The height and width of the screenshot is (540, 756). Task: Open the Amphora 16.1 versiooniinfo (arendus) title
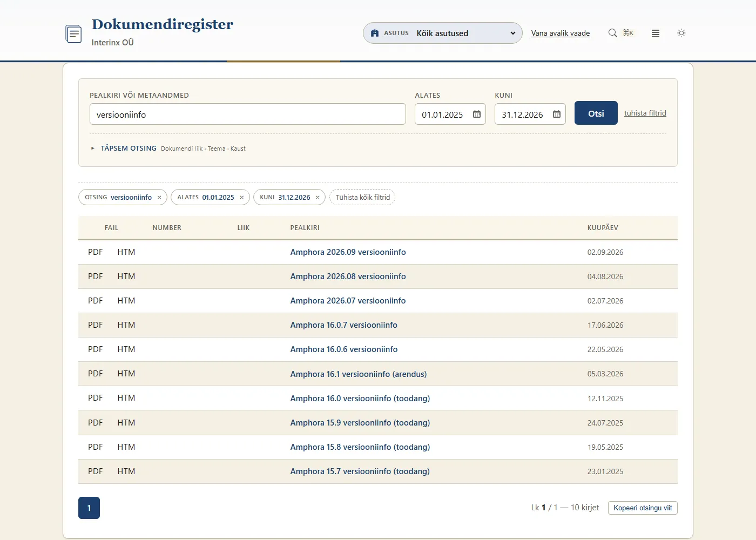click(x=359, y=374)
